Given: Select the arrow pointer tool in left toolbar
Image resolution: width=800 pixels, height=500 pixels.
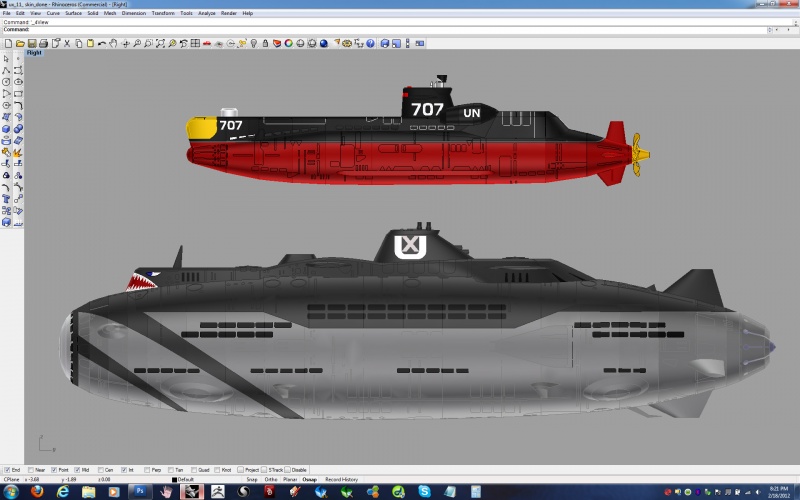Looking at the screenshot, I should [6, 58].
